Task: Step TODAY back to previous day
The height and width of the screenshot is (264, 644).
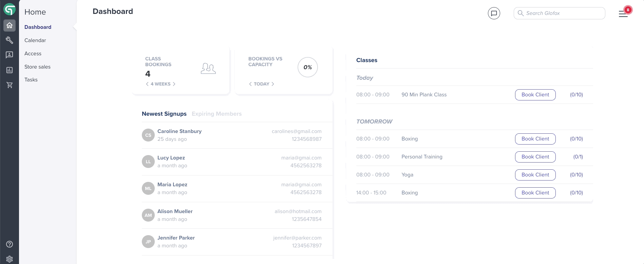Action: pos(250,84)
